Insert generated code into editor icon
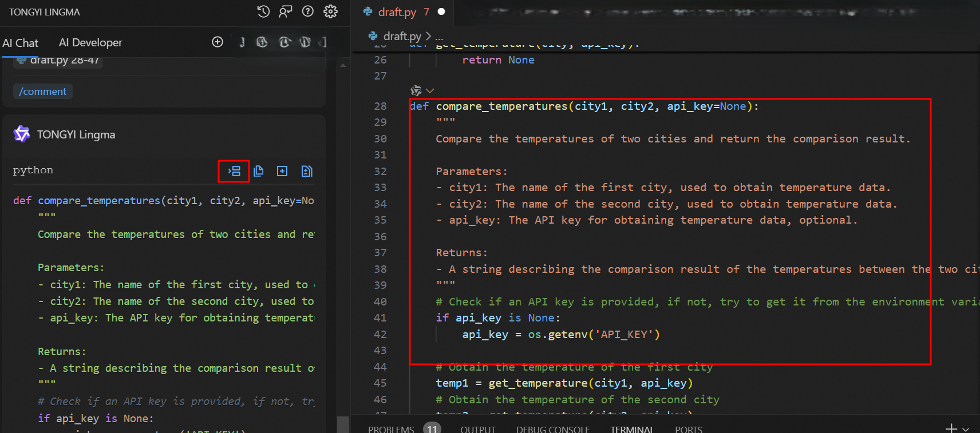980x433 pixels. click(234, 171)
